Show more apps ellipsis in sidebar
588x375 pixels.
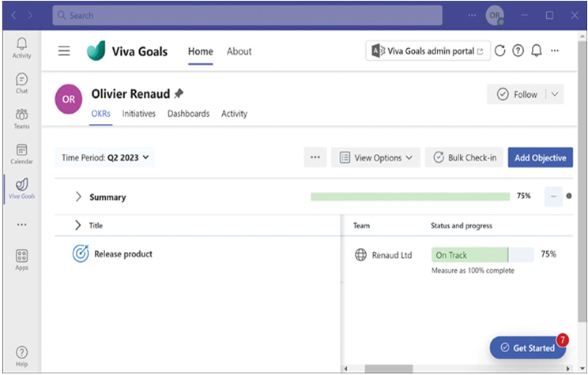22,225
